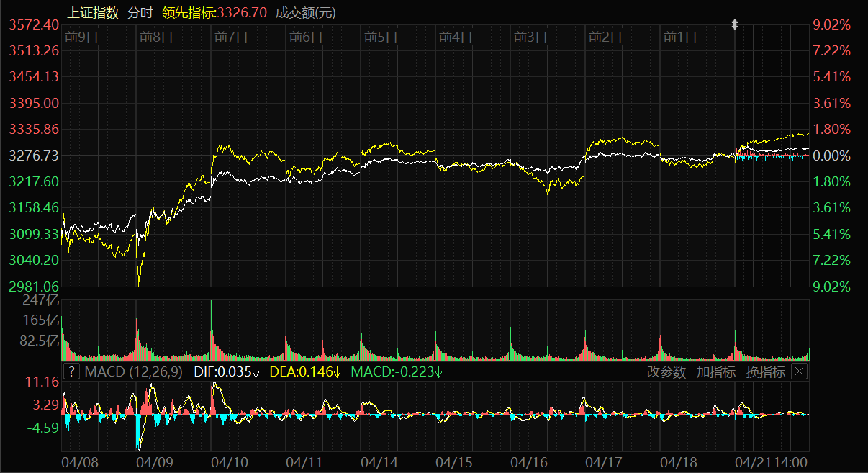Click 加指标 to add an indicator

tap(715, 372)
